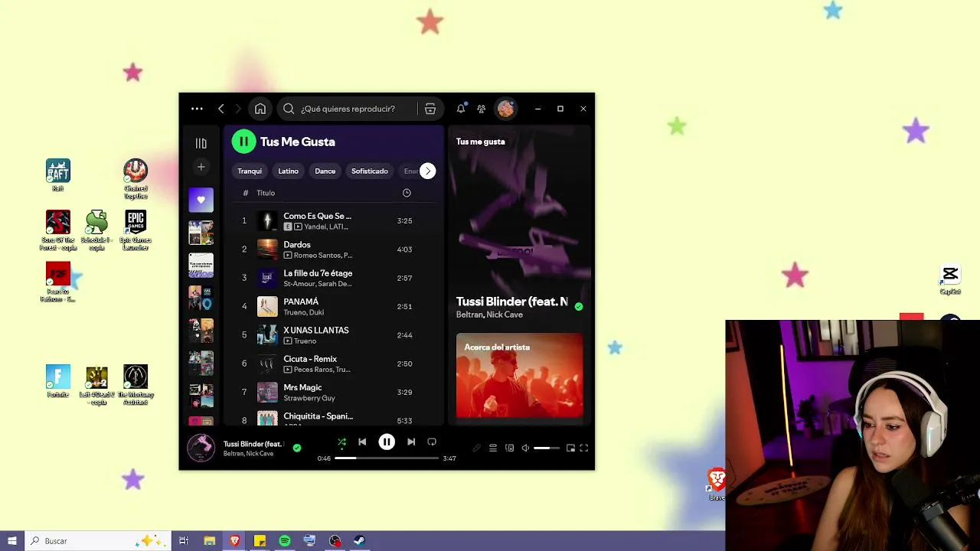This screenshot has width=980, height=551.
Task: Open 'Tussi Blinder' title in Now Playing panel
Action: coord(512,302)
